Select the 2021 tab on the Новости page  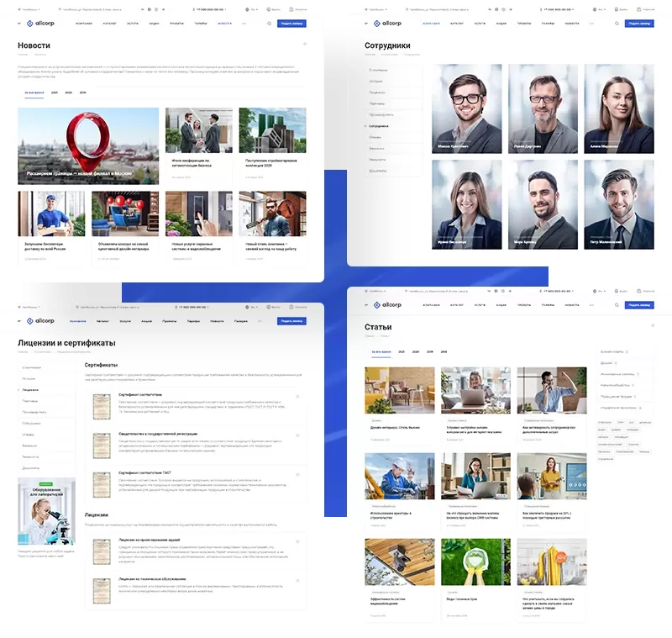55,92
